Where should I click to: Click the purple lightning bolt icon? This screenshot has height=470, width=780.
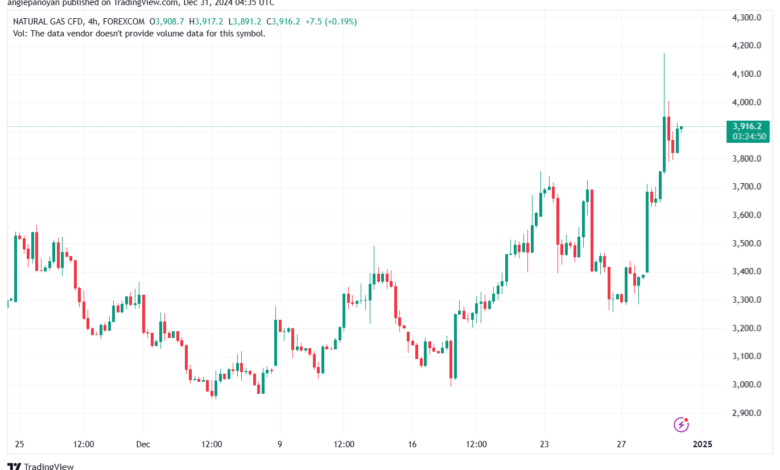tap(681, 424)
